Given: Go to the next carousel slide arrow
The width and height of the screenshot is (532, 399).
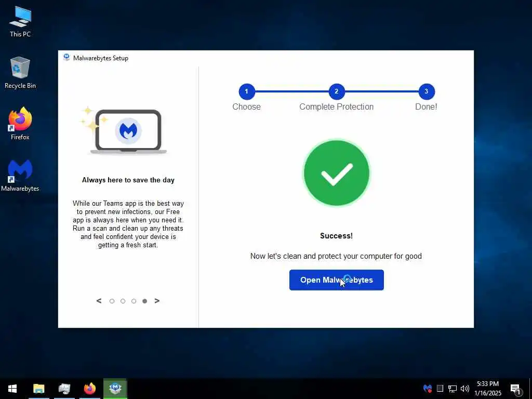Looking at the screenshot, I should click(157, 301).
